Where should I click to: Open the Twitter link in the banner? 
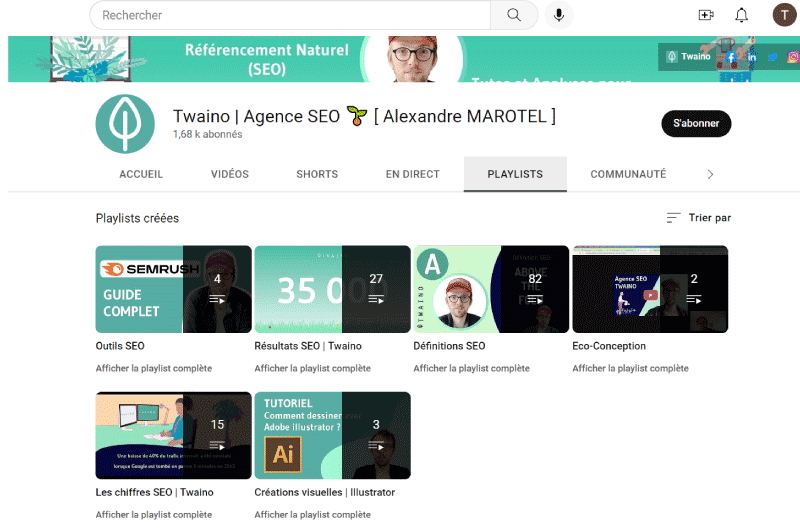772,57
